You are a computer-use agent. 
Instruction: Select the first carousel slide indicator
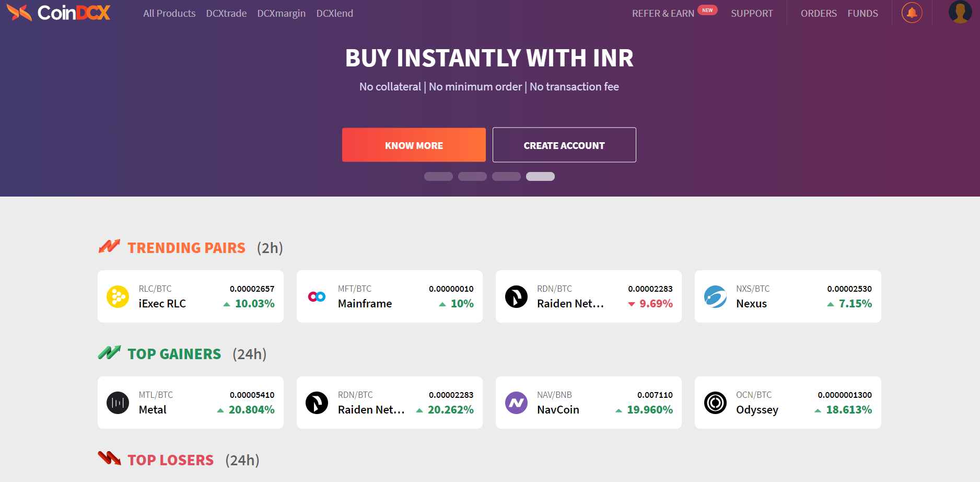pos(438,177)
